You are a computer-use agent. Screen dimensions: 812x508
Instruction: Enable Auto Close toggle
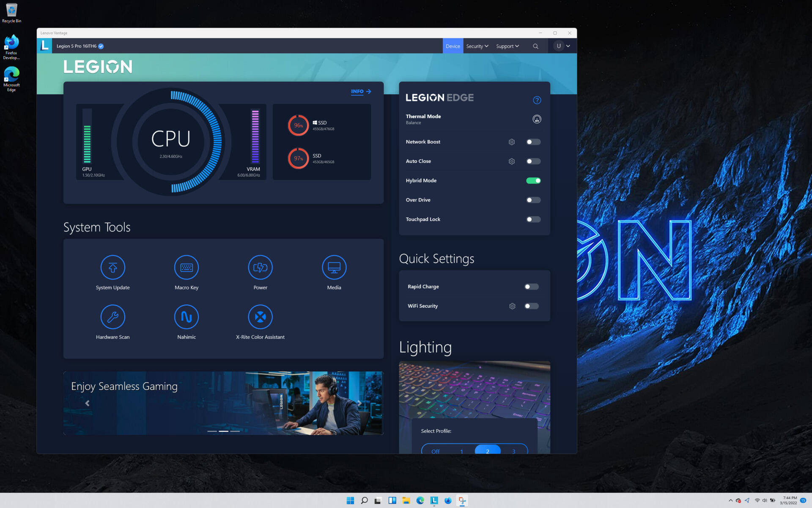[533, 161]
